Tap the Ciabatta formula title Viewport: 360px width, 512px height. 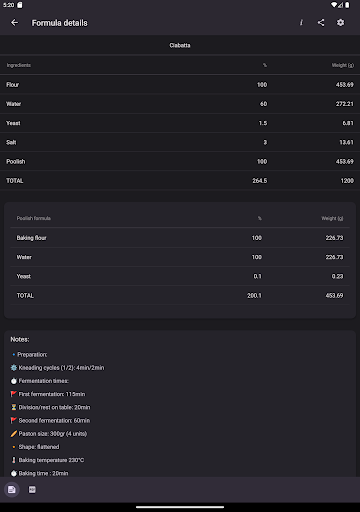click(x=180, y=45)
